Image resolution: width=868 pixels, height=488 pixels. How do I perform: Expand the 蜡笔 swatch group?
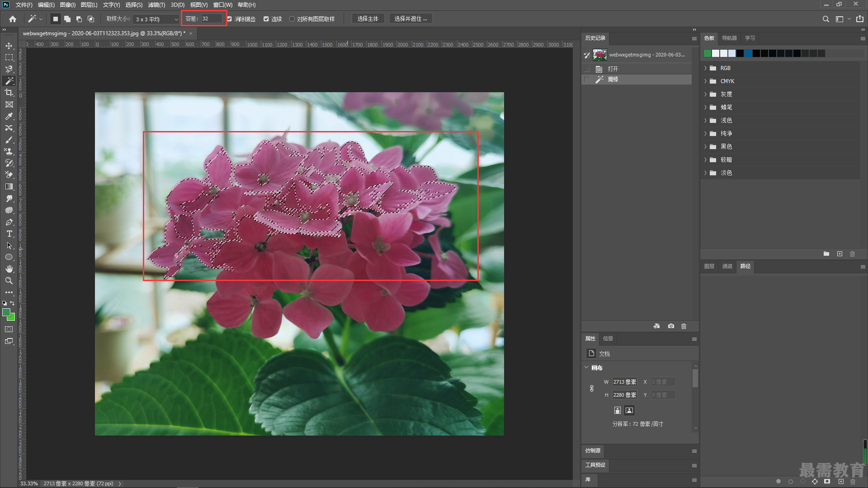click(x=705, y=108)
